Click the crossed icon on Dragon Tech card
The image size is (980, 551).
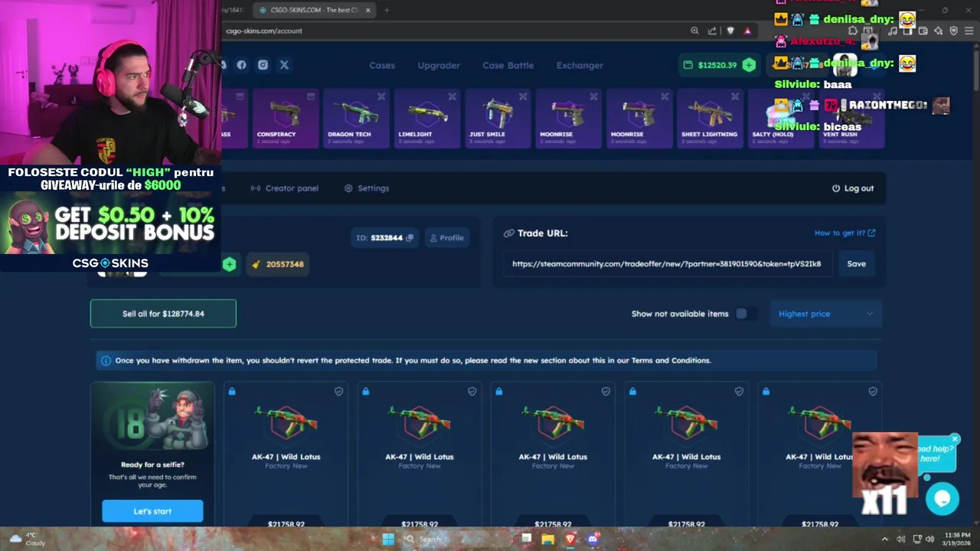(381, 96)
